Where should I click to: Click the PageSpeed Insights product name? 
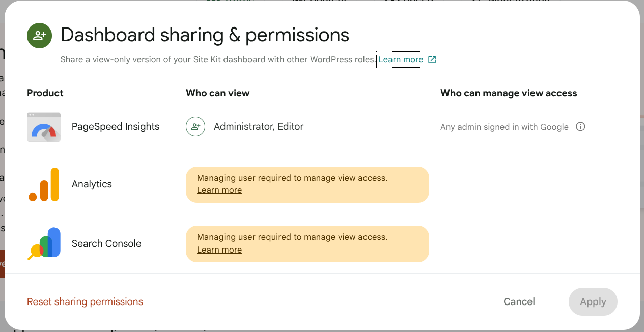(x=116, y=127)
